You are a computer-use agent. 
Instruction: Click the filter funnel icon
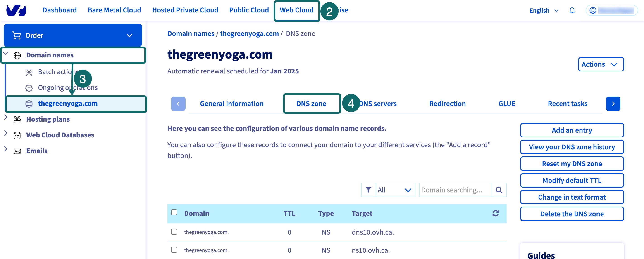(368, 190)
